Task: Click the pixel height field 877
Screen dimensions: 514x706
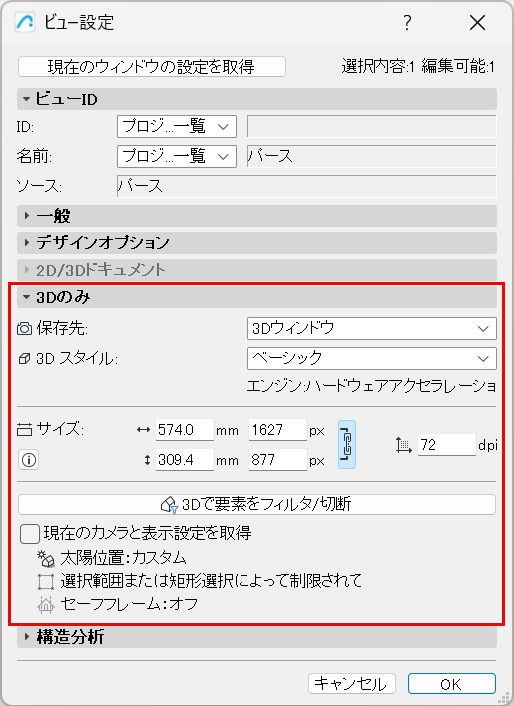Action: point(277,460)
